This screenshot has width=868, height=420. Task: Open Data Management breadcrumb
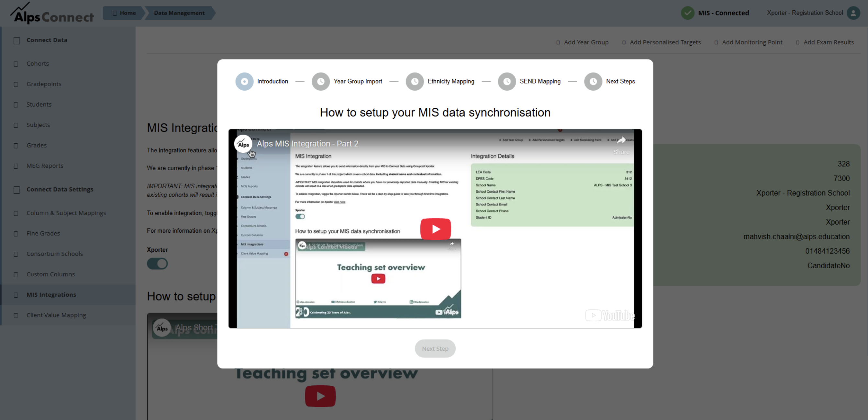click(179, 13)
